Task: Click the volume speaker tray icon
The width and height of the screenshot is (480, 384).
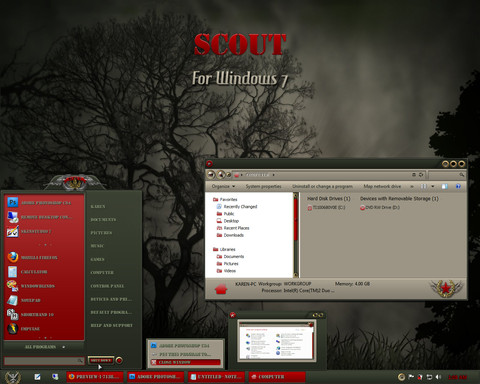Action: click(438, 377)
